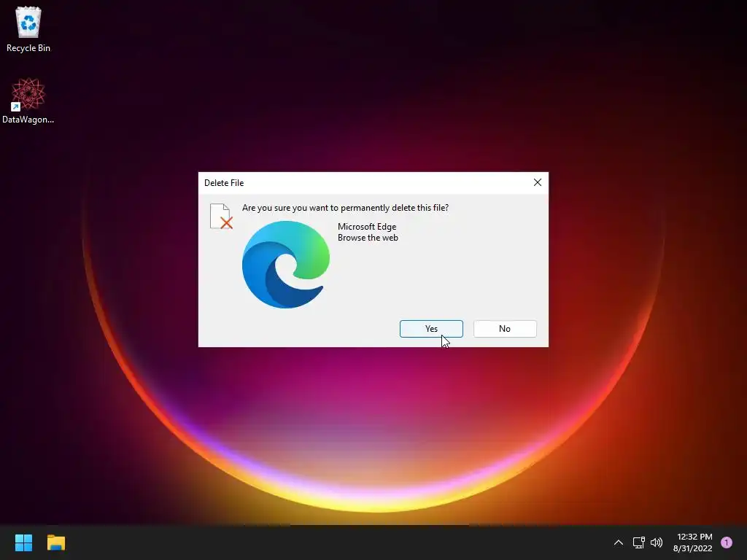Close the Delete File dialog
747x560 pixels.
538,182
